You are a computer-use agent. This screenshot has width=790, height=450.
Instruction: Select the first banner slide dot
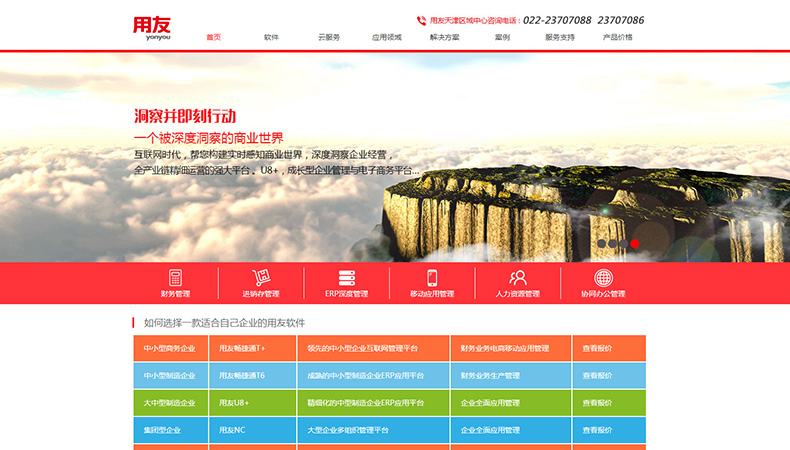pos(602,243)
